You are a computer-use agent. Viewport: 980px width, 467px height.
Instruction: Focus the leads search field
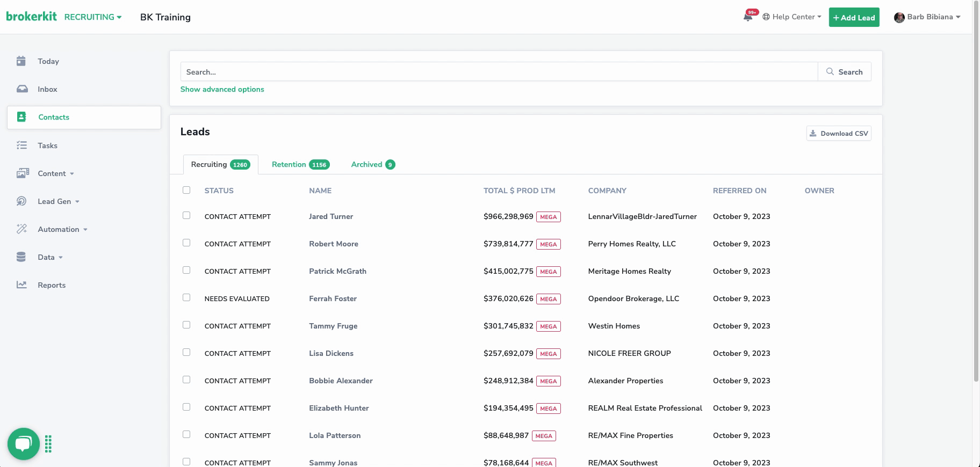click(x=499, y=72)
